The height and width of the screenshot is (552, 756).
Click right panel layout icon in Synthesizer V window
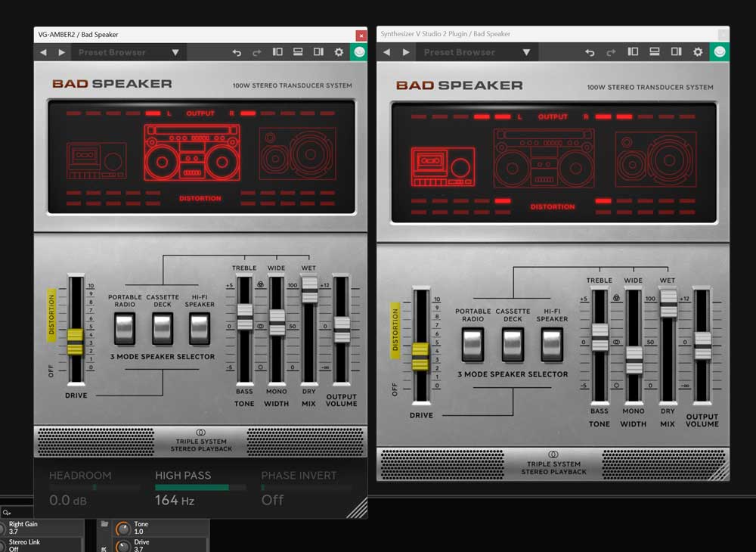(674, 52)
